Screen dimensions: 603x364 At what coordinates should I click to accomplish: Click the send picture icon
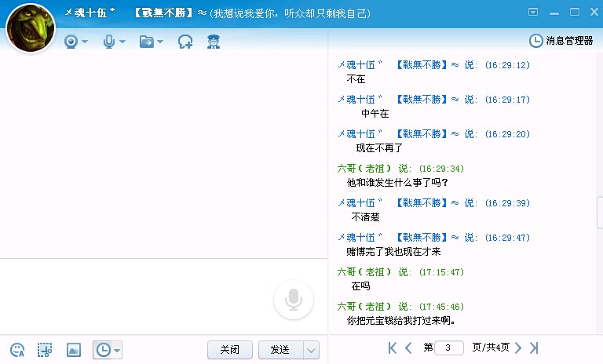[74, 350]
